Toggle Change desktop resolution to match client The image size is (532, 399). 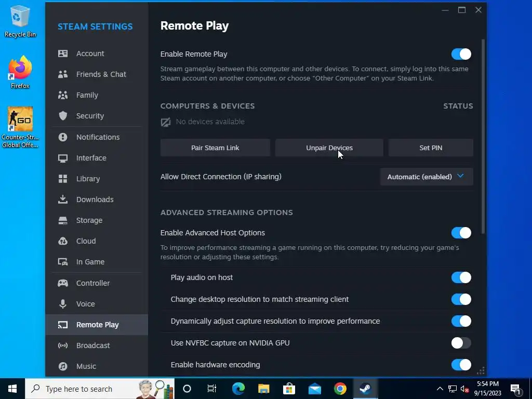coord(461,299)
